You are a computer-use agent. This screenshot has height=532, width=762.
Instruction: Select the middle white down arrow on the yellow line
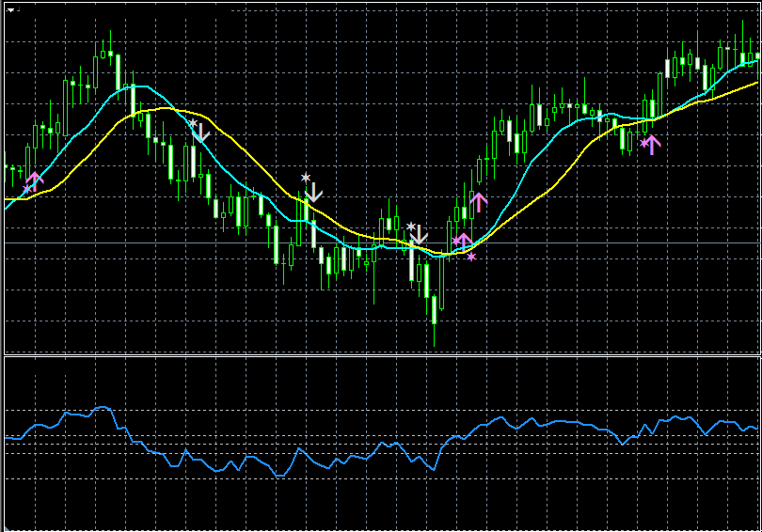tap(314, 193)
